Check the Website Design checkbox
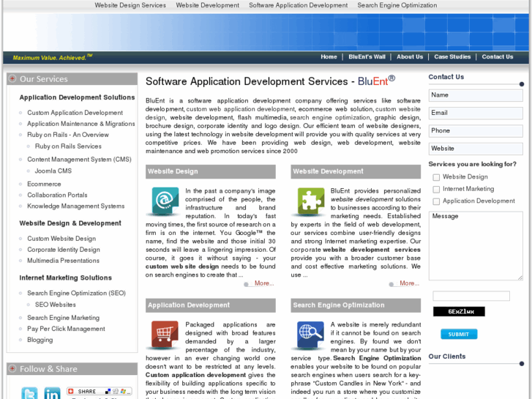The image size is (532, 399). click(436, 177)
